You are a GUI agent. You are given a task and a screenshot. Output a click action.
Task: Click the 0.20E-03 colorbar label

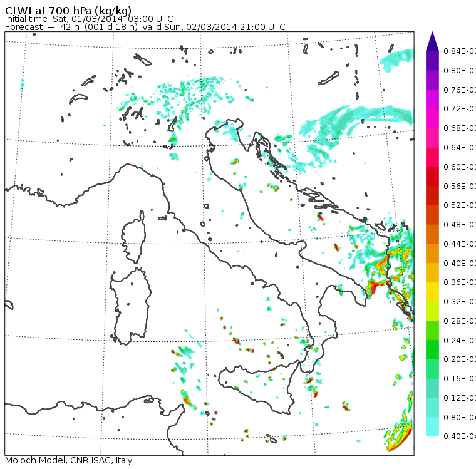[460, 359]
